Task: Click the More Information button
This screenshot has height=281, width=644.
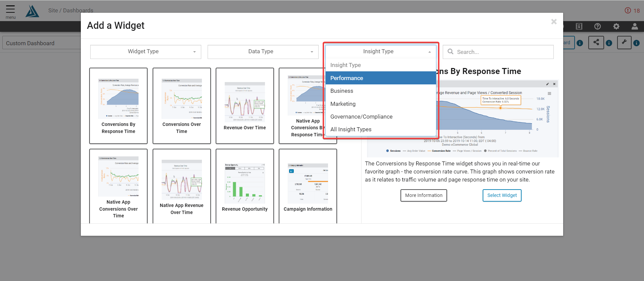Action: point(424,195)
